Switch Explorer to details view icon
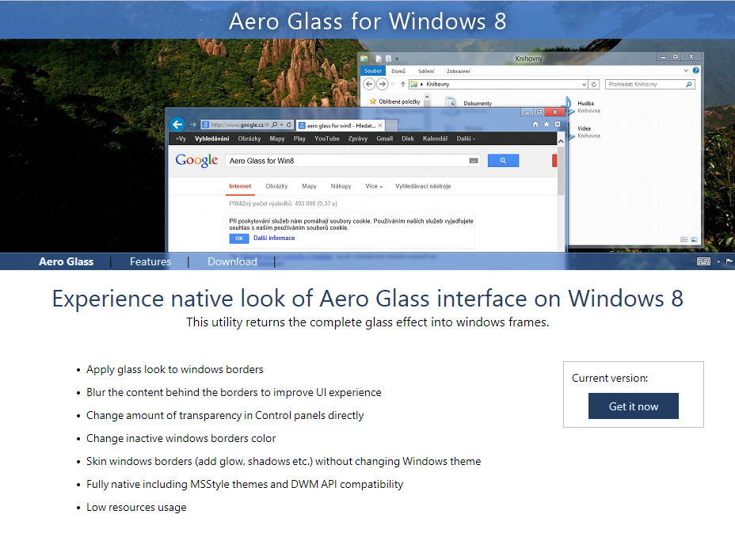Screen dimensions: 735x560 point(684,239)
